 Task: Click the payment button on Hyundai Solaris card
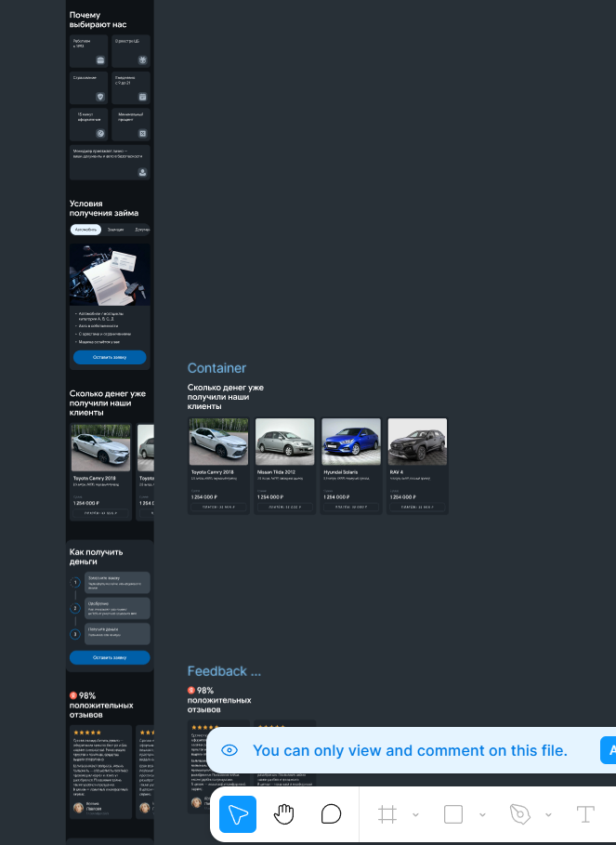(x=351, y=508)
